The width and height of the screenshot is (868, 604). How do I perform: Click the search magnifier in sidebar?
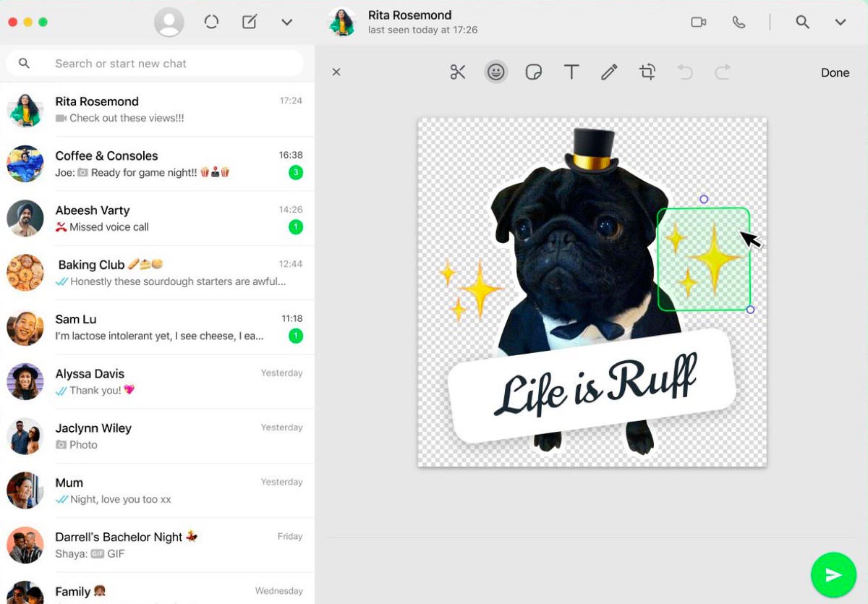(24, 64)
